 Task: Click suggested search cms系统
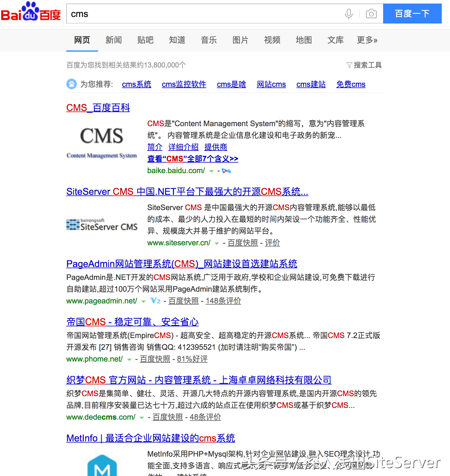click(x=137, y=84)
